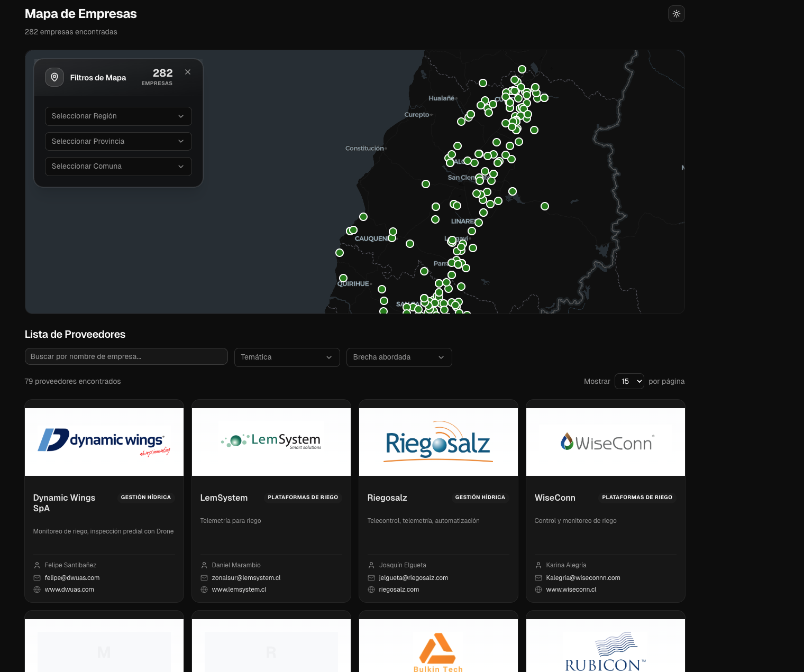Click the map pin icon in Filtros de Mapa
This screenshot has width=804, height=672.
[54, 77]
